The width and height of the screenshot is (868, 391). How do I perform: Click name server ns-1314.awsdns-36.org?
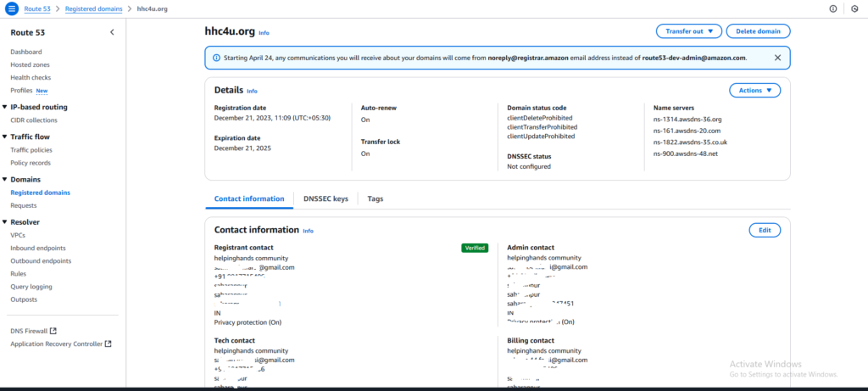tap(687, 119)
